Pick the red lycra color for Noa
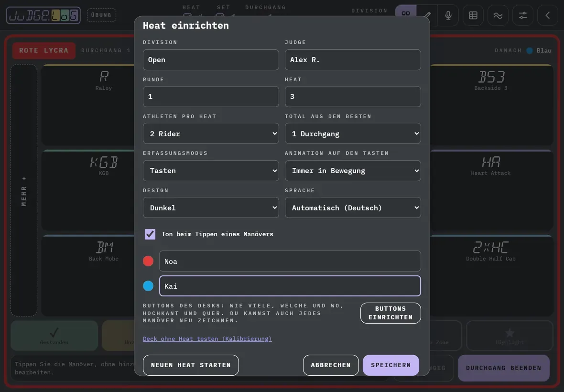 coord(148,261)
